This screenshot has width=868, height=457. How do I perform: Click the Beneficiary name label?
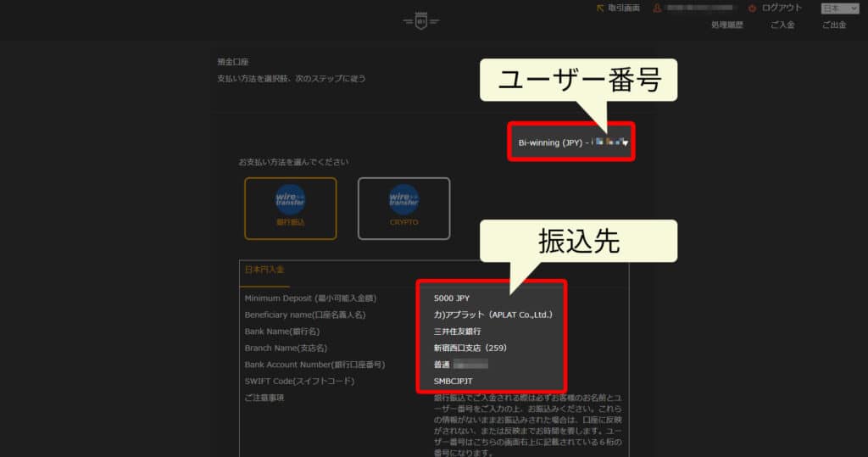point(305,315)
